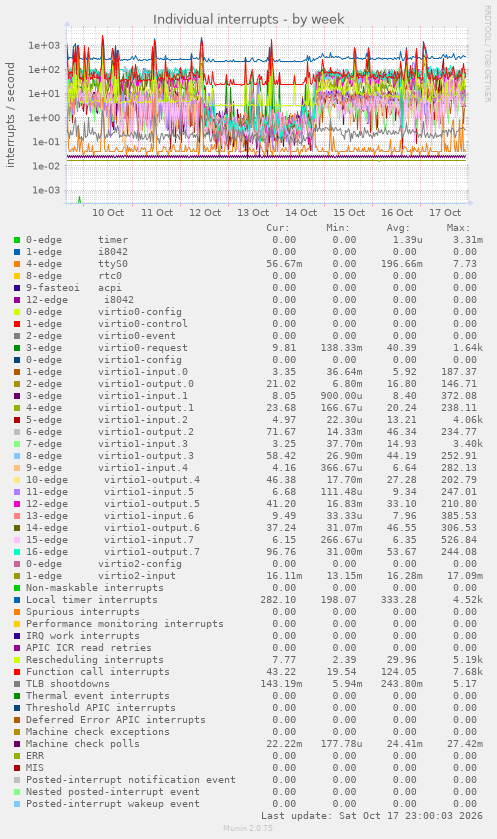497x839 pixels.
Task: Click the timer max value '3.31m'
Action: [468, 240]
